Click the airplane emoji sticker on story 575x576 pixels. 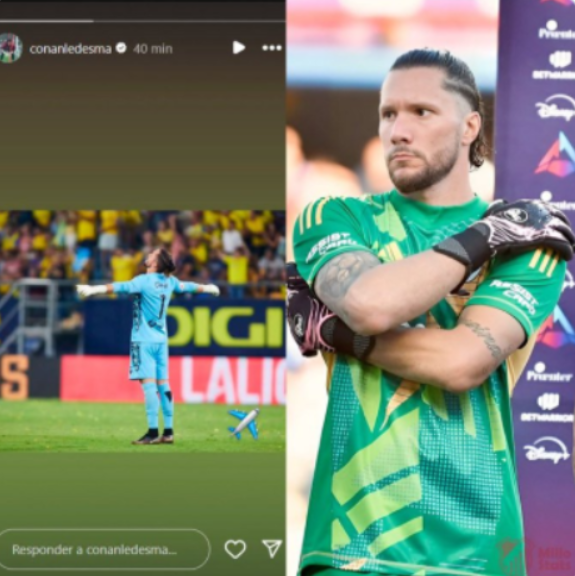244,424
